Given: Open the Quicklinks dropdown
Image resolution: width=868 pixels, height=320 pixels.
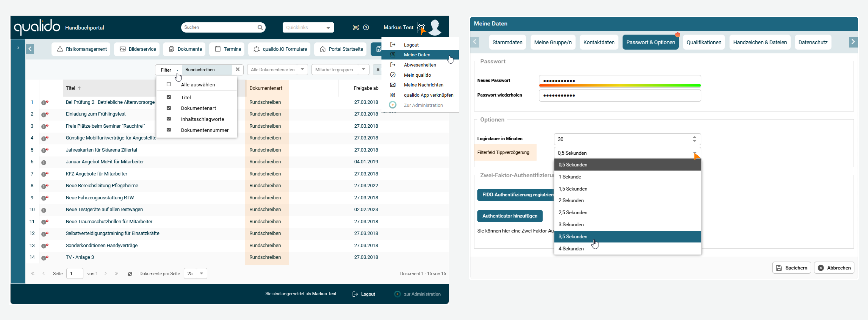Looking at the screenshot, I should tap(308, 28).
